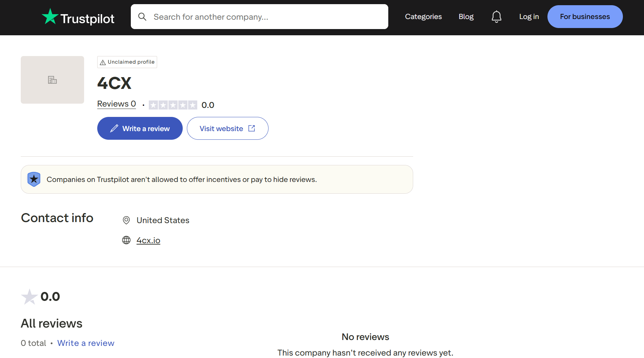
Task: Open the notifications bell
Action: pyautogui.click(x=496, y=17)
